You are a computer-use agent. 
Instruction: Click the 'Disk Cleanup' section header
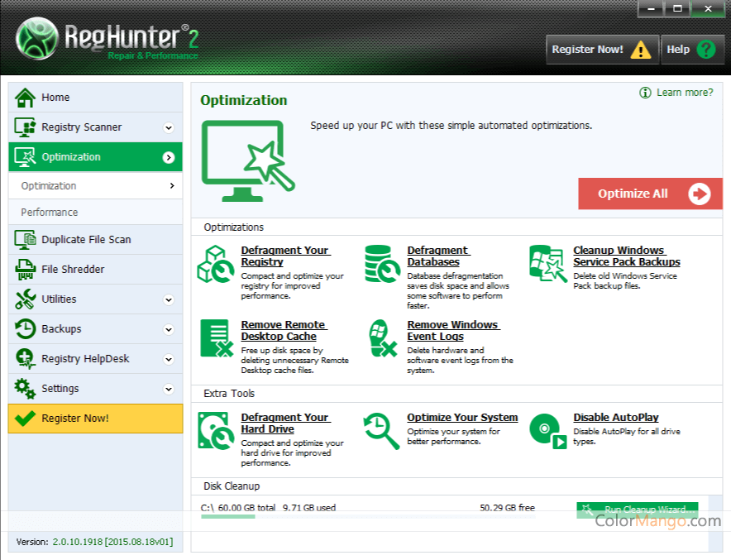pyautogui.click(x=232, y=486)
